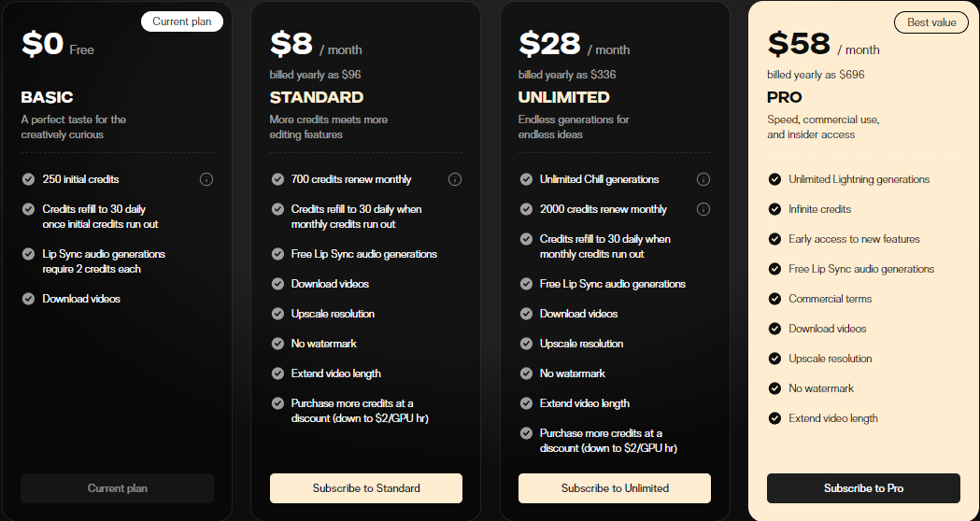Viewport: 980px width, 521px height.
Task: Click checkmark icon beside Early access to new features
Action: (x=774, y=239)
